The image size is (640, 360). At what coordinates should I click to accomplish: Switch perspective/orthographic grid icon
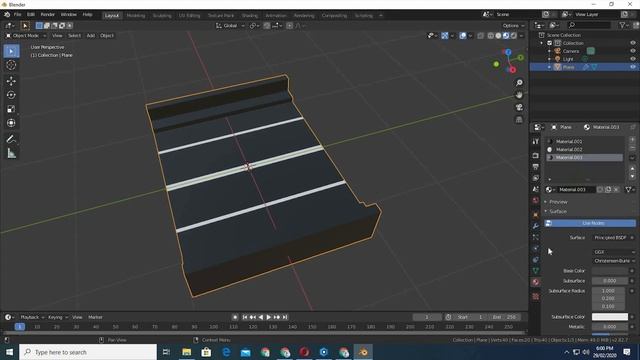point(519,120)
